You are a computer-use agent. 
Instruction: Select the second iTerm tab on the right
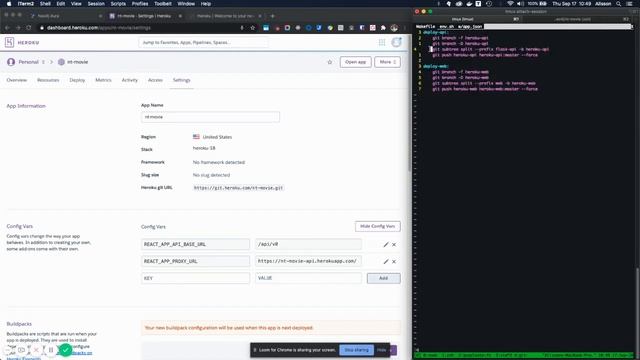point(572,19)
